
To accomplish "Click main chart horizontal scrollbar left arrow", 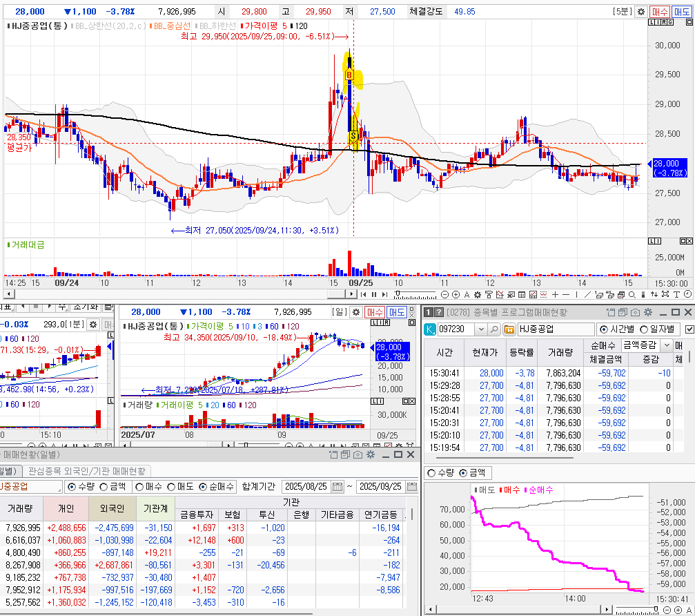I will (x=8, y=294).
